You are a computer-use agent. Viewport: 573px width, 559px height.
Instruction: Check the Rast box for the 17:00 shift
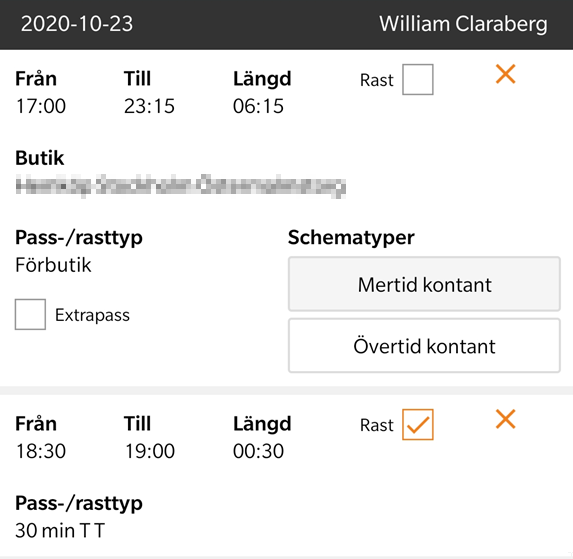[418, 79]
